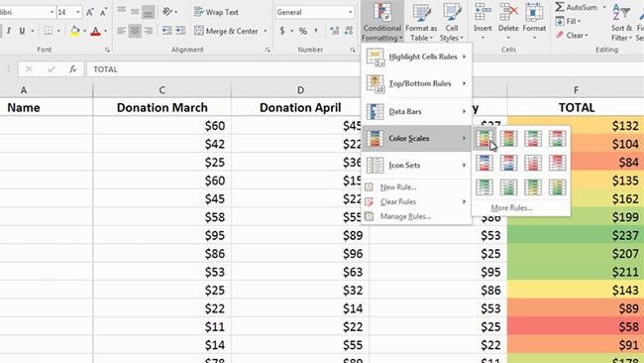
Task: Open Highlight Cells Rules submenu
Action: click(416, 57)
